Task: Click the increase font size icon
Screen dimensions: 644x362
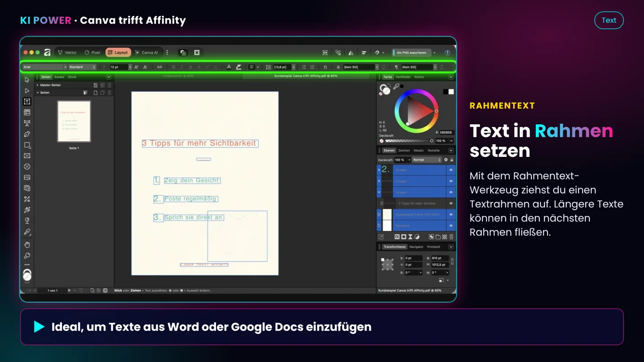Action: [x=136, y=67]
